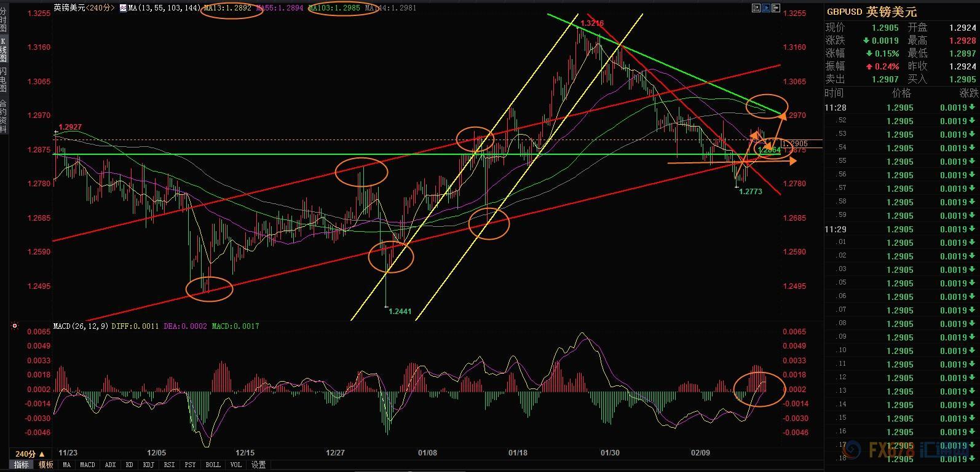Click the MA(13,55,103,144) parameters label

pyautogui.click(x=165, y=9)
